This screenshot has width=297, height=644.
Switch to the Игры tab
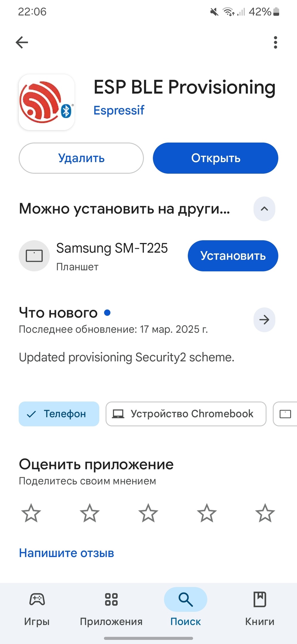pyautogui.click(x=37, y=608)
